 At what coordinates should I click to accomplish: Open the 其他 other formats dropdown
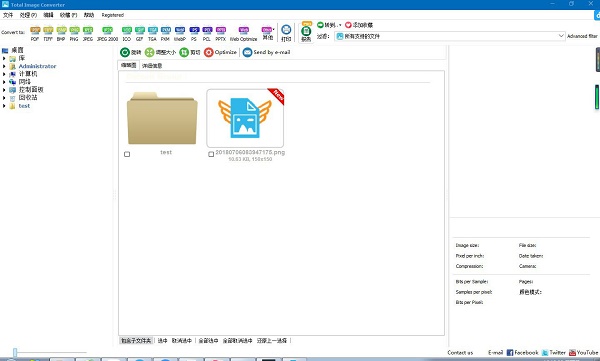tap(268, 33)
